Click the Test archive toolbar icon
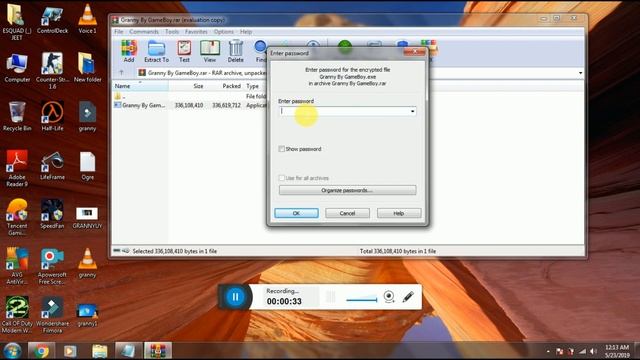Viewport: 640px width, 360px height. [x=184, y=51]
